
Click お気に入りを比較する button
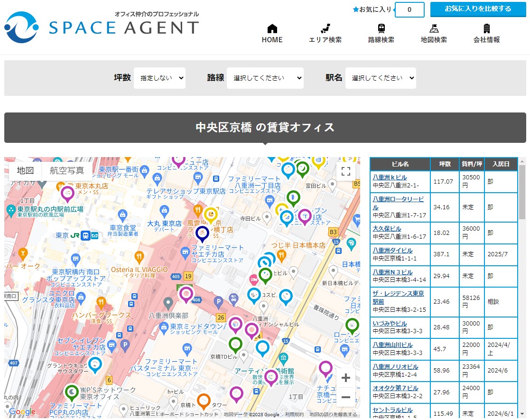pos(478,9)
